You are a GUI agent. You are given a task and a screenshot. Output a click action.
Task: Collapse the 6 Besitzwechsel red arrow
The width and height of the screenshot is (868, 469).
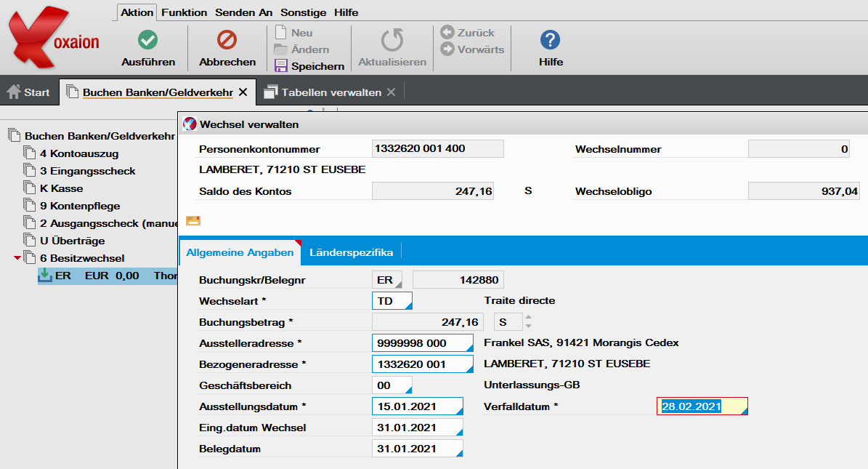[17, 258]
